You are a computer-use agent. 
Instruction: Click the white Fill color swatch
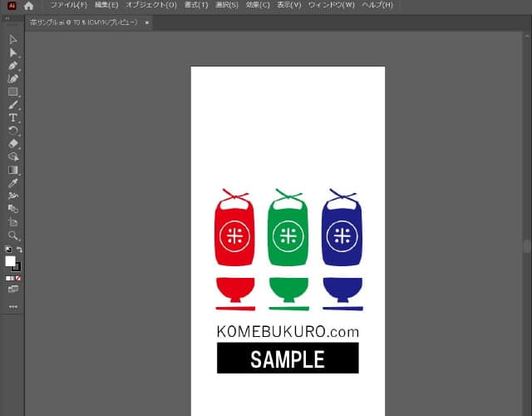[10, 261]
